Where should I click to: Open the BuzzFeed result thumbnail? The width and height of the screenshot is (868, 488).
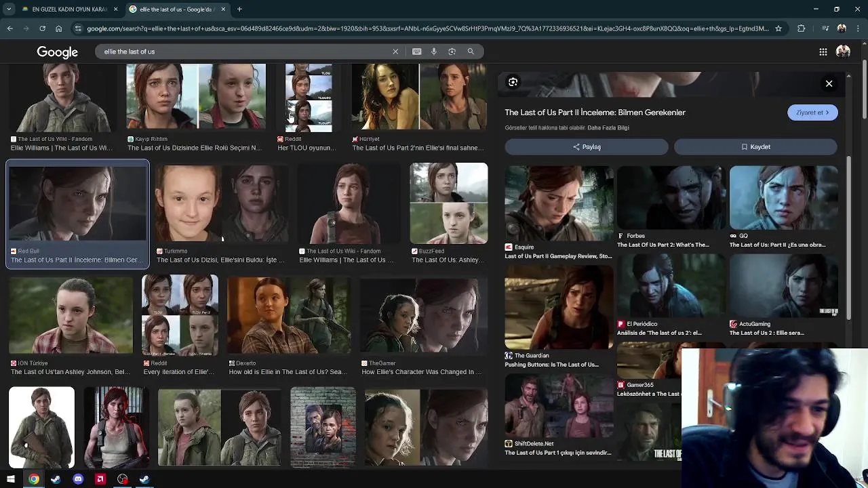pyautogui.click(x=448, y=203)
